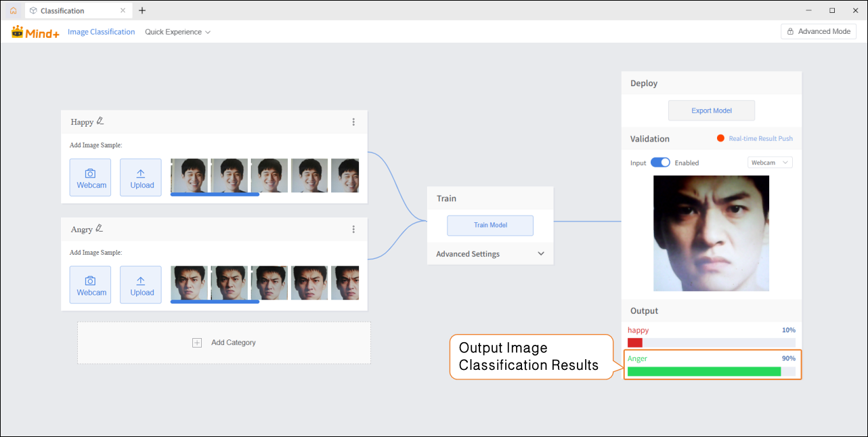
Task: Click Webcam button in Happy category
Action: click(x=91, y=178)
